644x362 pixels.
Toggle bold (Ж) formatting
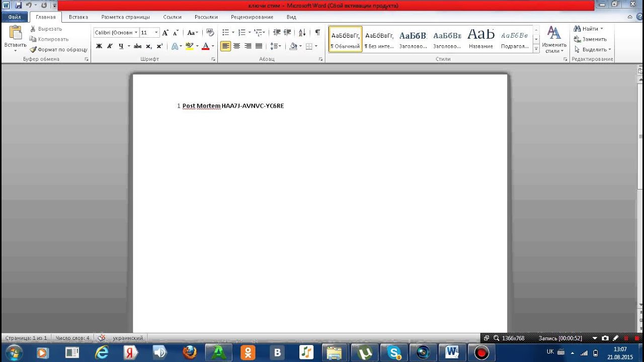coord(99,46)
